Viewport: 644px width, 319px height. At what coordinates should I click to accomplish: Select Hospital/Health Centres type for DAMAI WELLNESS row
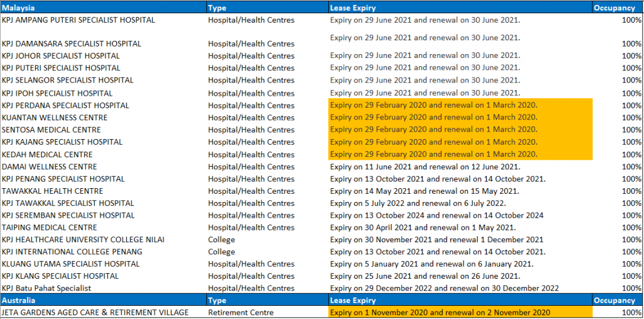267,167
